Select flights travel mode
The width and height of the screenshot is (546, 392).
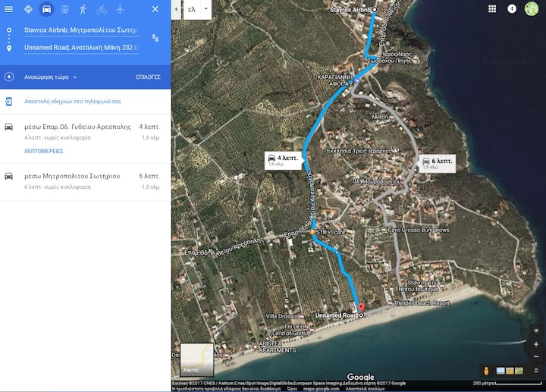tap(121, 9)
